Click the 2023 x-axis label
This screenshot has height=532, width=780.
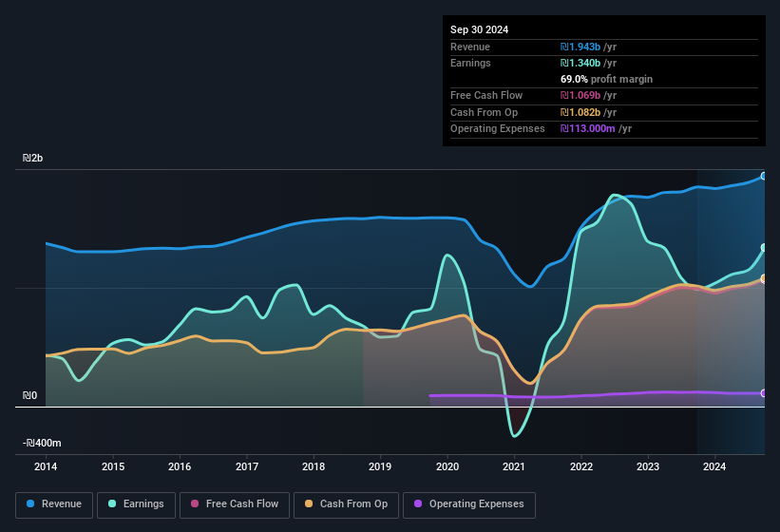tap(648, 466)
